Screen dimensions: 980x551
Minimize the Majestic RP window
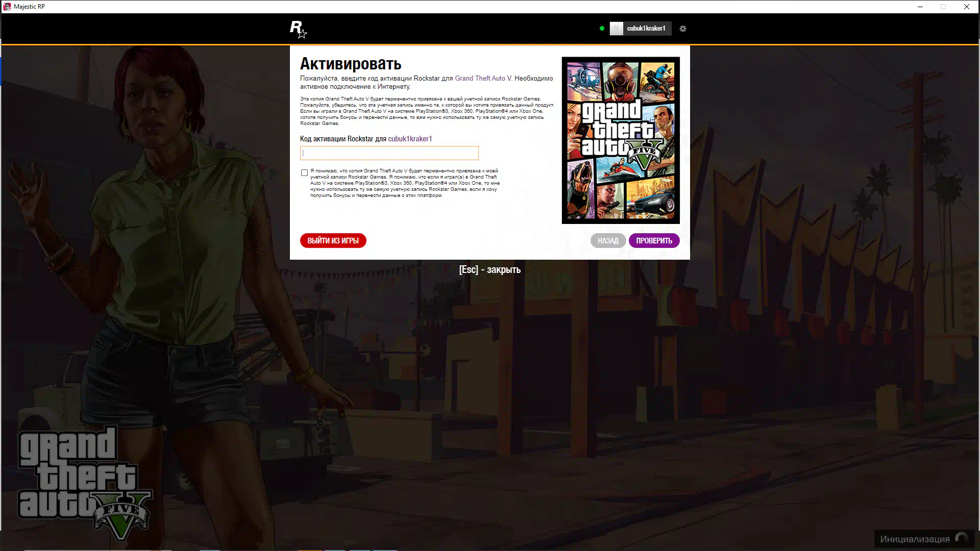coord(920,7)
